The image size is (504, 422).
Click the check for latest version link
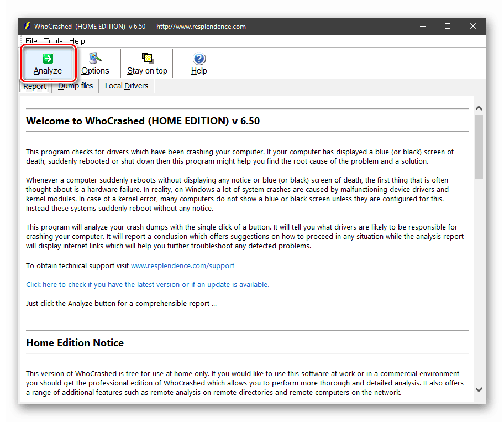(148, 284)
